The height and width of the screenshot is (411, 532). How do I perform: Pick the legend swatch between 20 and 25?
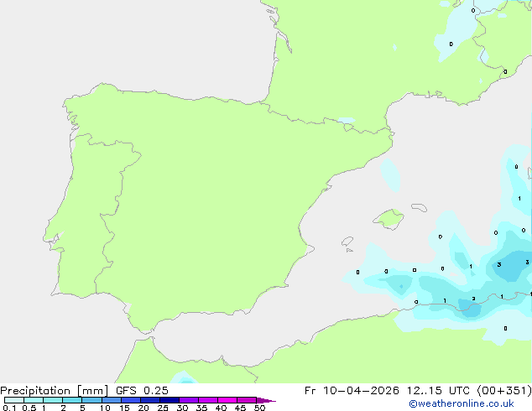[150, 400]
